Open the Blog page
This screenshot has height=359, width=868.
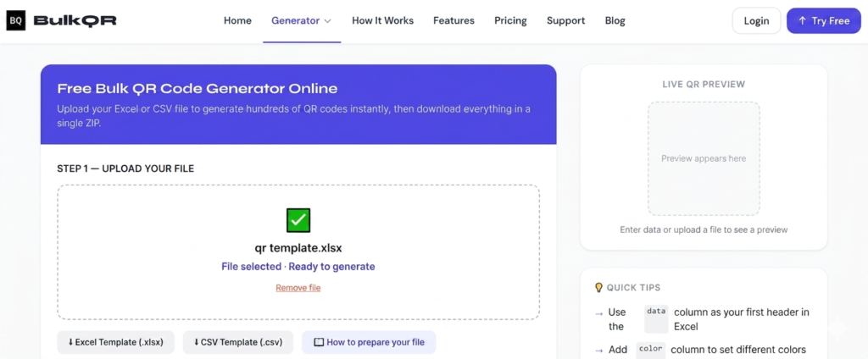(x=615, y=21)
